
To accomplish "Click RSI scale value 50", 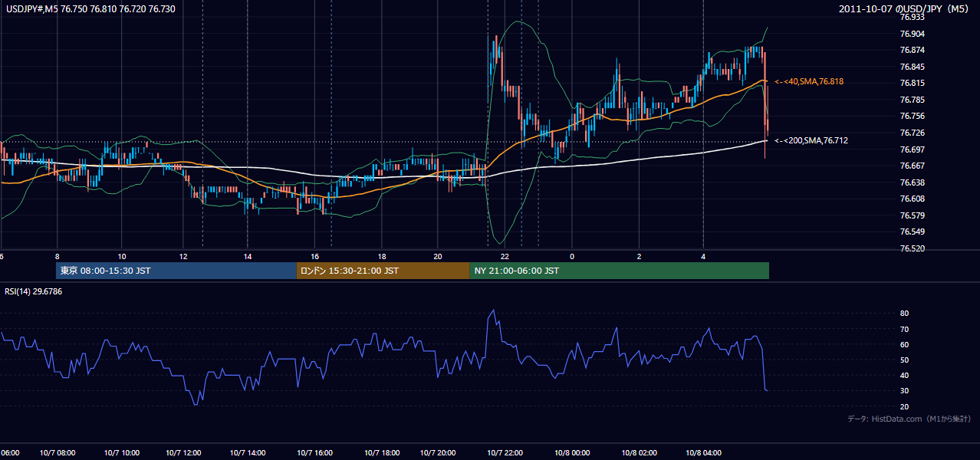I will click(904, 360).
